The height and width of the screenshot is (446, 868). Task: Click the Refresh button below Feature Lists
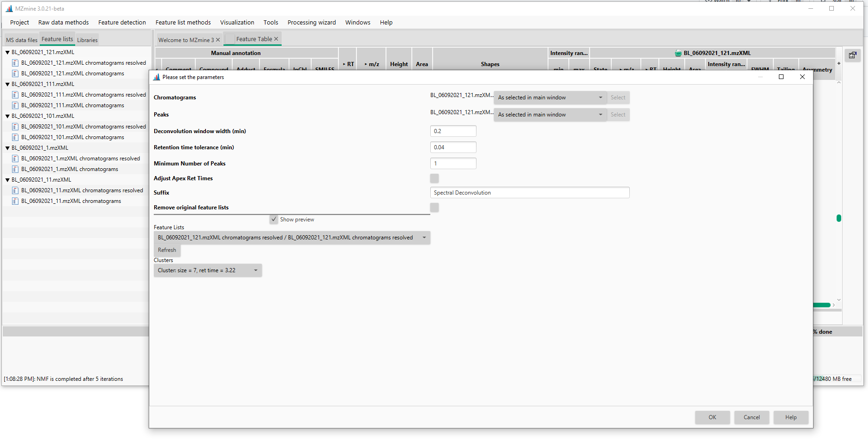(x=167, y=250)
